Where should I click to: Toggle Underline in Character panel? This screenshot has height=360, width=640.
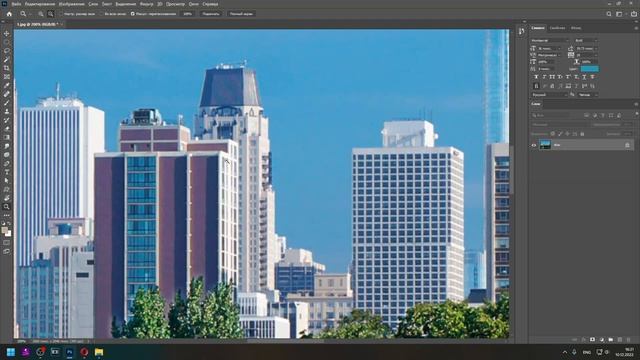click(x=584, y=77)
